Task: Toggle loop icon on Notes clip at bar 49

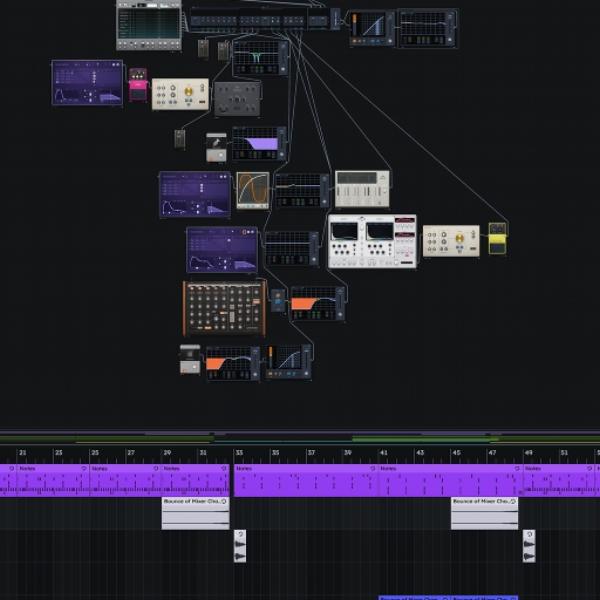Action: click(590, 468)
